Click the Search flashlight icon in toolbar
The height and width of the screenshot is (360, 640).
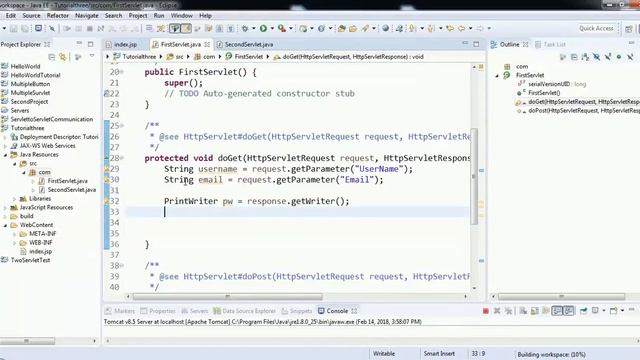[365, 28]
